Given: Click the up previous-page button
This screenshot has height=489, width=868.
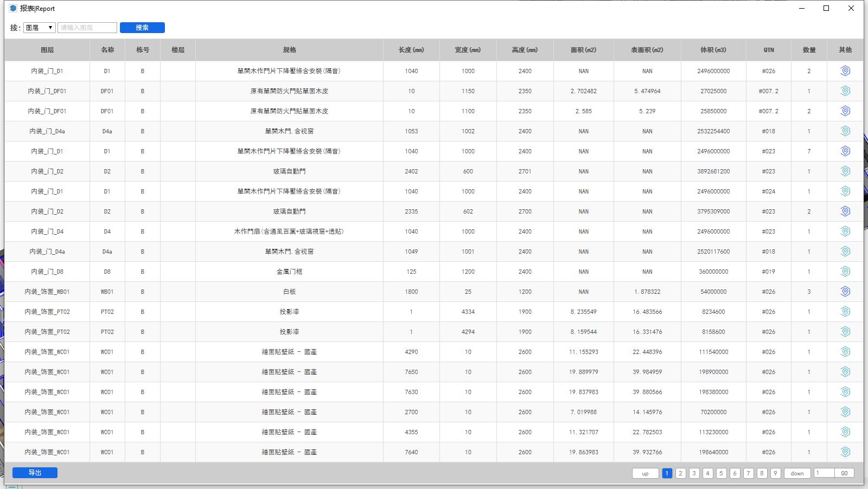Looking at the screenshot, I should (x=645, y=473).
